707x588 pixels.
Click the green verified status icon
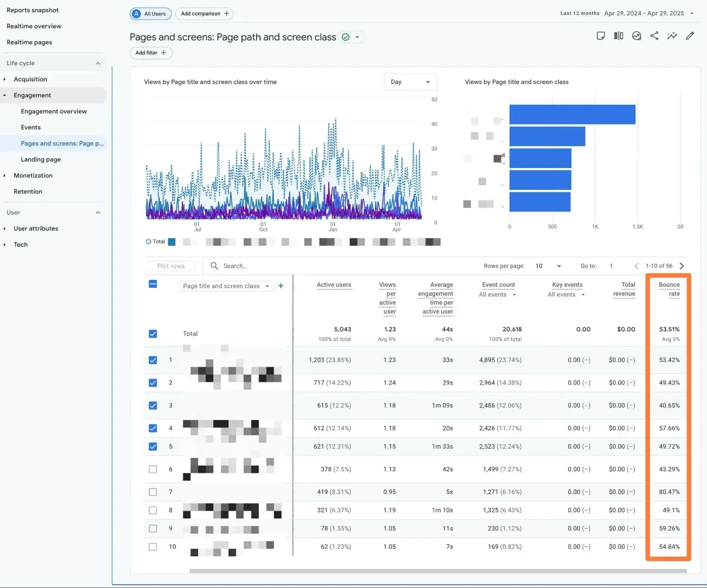tap(346, 37)
